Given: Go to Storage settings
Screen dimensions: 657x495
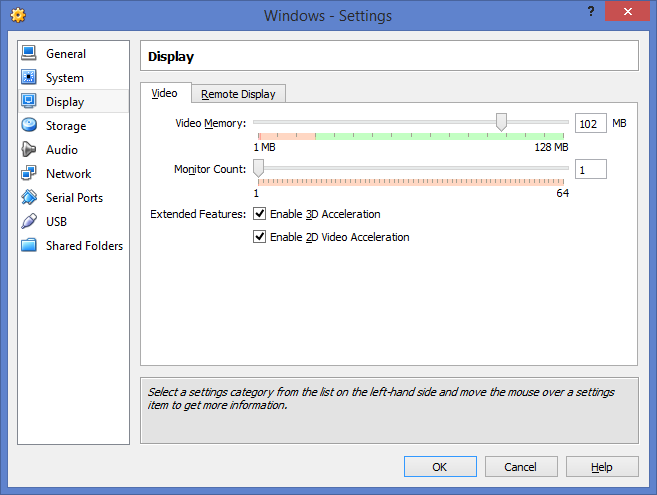Looking at the screenshot, I should coord(74,125).
